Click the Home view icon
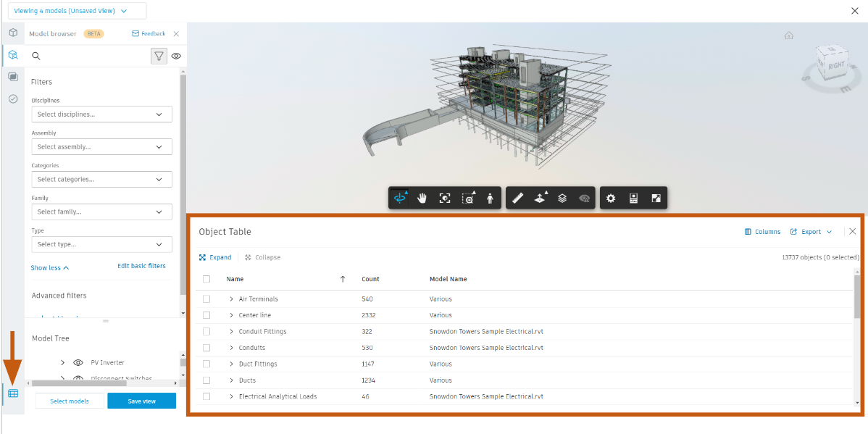The image size is (868, 434). (x=789, y=36)
